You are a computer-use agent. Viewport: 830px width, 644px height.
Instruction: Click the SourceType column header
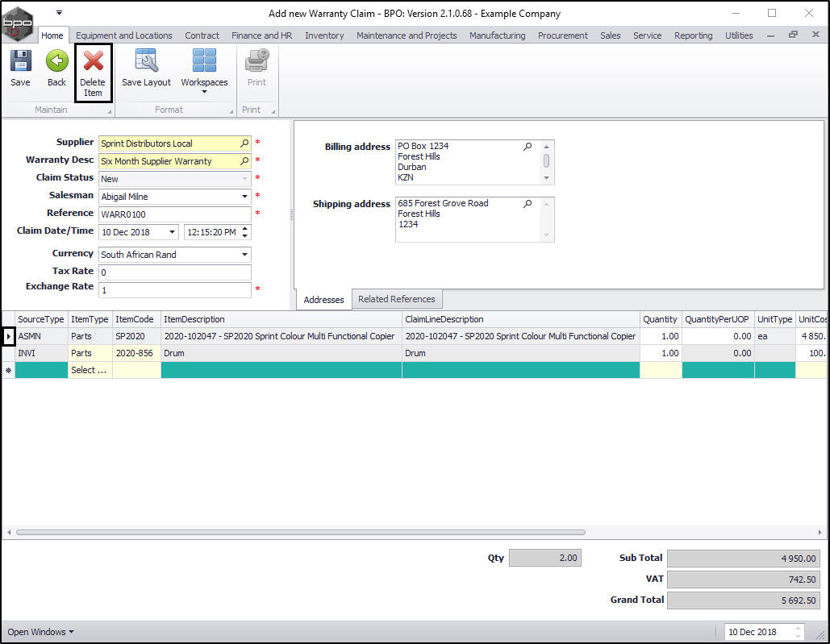41,319
